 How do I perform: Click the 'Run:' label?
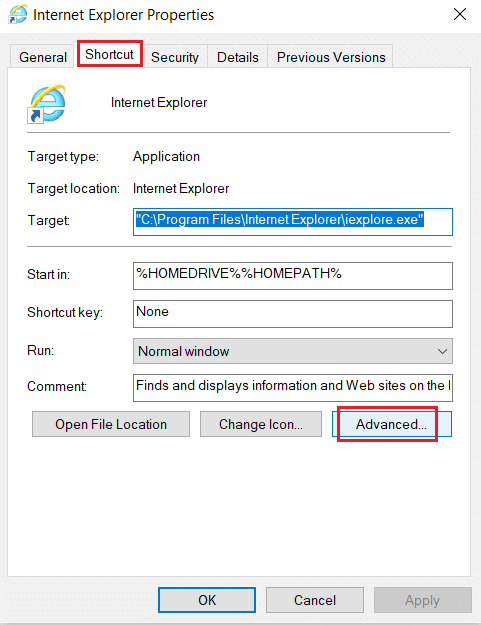click(40, 350)
